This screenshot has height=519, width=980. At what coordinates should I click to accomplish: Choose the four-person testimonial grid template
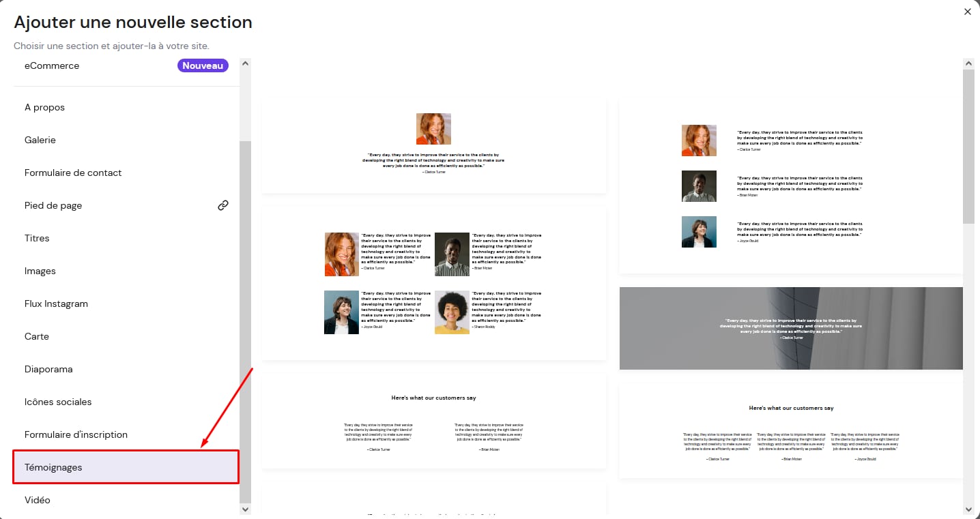[x=433, y=283]
